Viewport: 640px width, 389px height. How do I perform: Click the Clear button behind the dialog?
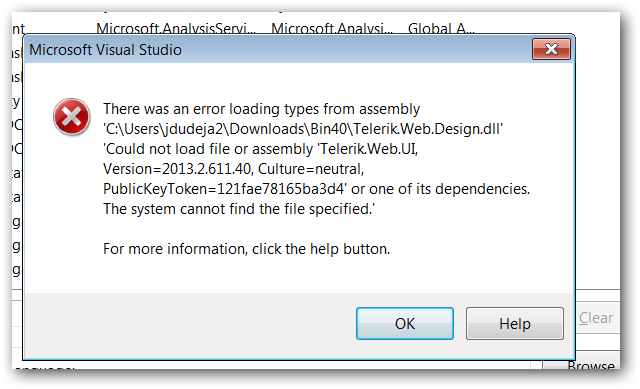click(596, 318)
